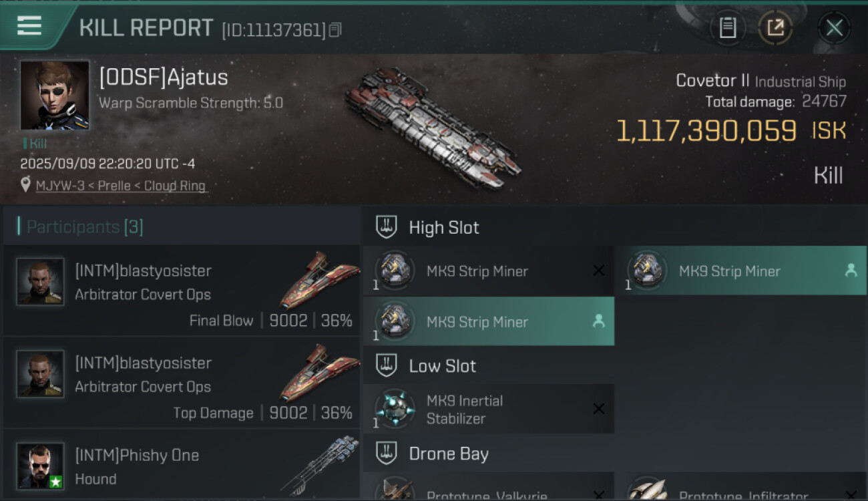Image resolution: width=868 pixels, height=501 pixels.
Task: Copy the kill report ID
Action: 335,29
